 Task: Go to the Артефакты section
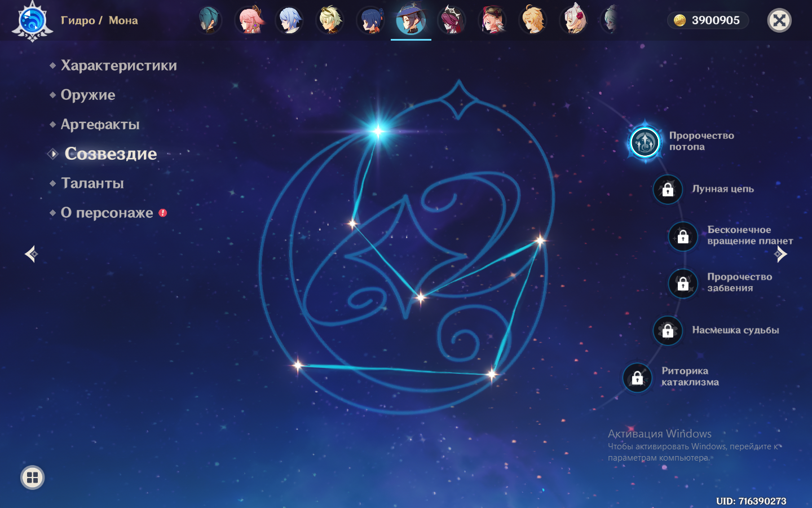tap(100, 124)
